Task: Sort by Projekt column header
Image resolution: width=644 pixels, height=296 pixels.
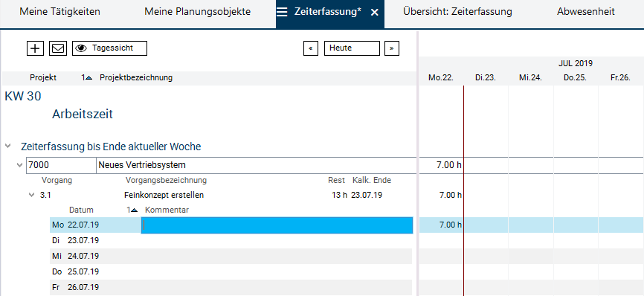Action: pos(43,77)
